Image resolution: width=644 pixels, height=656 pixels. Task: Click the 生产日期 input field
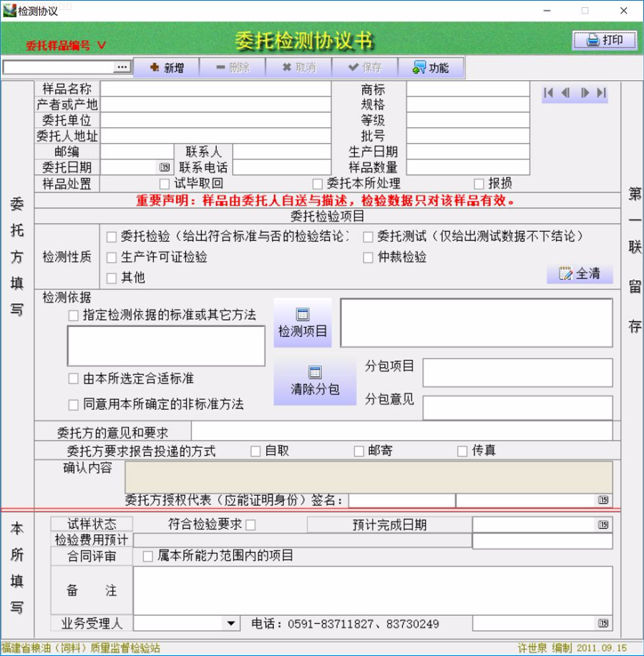[x=468, y=152]
